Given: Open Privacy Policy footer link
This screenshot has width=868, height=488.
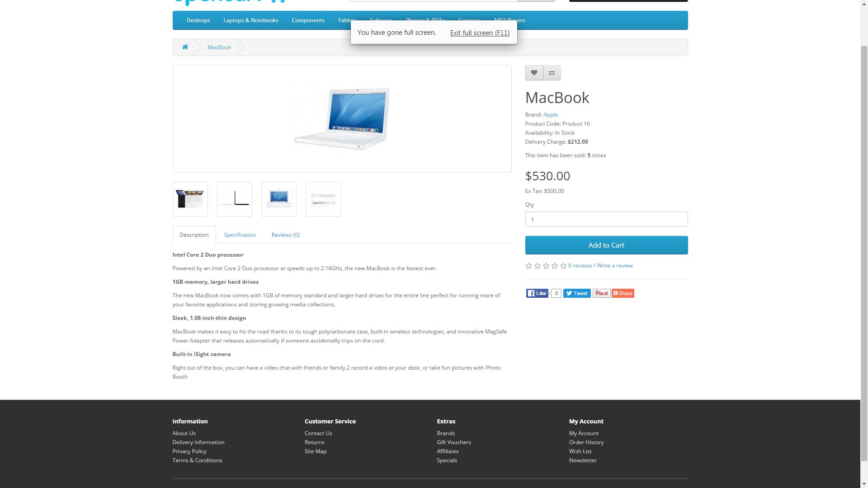Looking at the screenshot, I should (189, 451).
